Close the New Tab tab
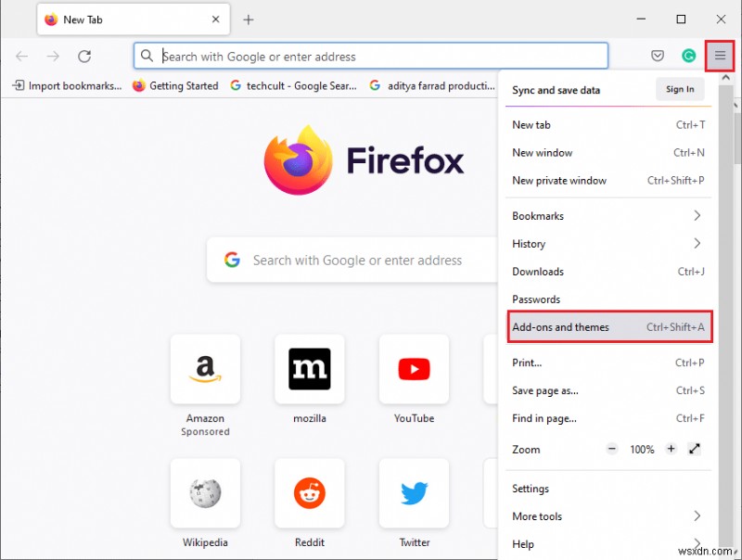Viewport: 742px width, 560px height. [216, 19]
